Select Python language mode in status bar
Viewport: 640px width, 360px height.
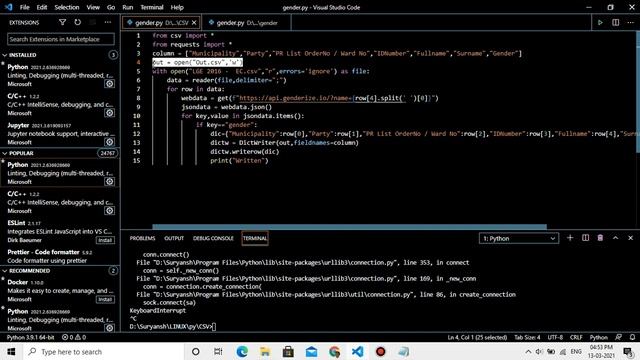click(x=599, y=338)
